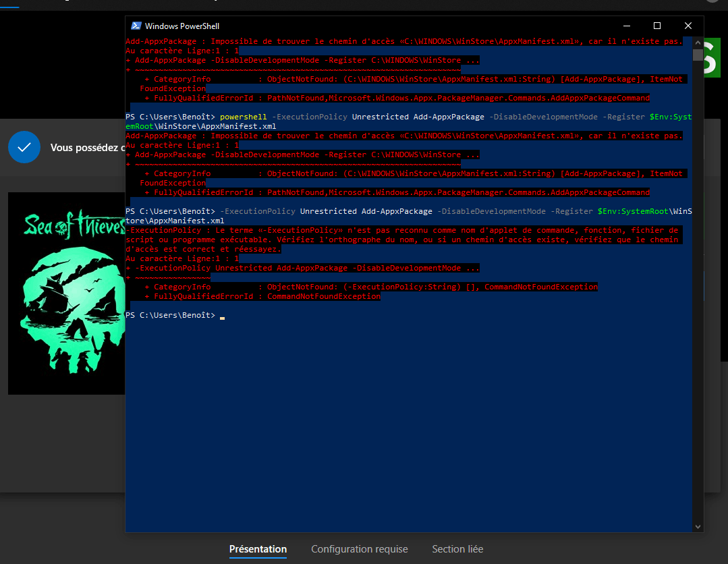Open the Présentation tab in the Store window
The height and width of the screenshot is (564, 728).
258,549
